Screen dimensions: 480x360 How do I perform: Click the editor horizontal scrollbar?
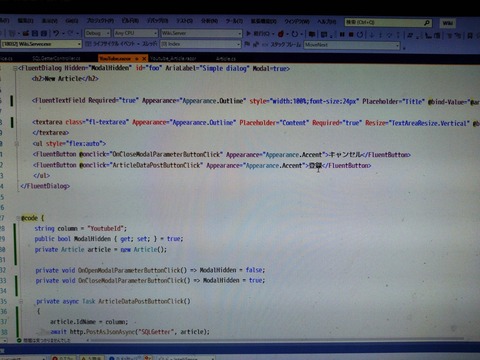click(x=277, y=340)
